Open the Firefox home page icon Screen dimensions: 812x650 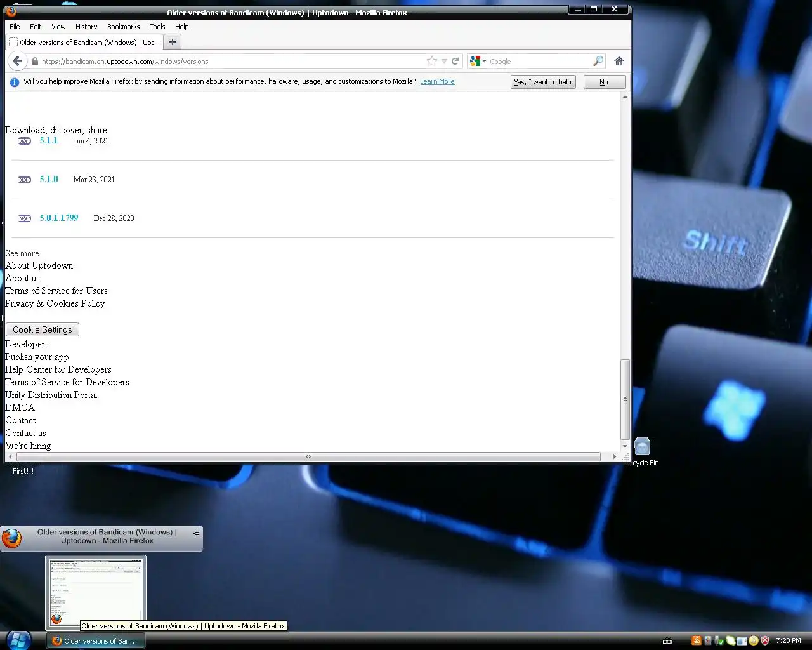pos(619,61)
